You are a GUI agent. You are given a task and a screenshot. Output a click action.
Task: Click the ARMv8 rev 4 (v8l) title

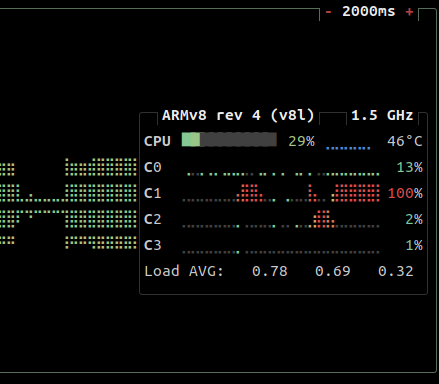(238, 115)
